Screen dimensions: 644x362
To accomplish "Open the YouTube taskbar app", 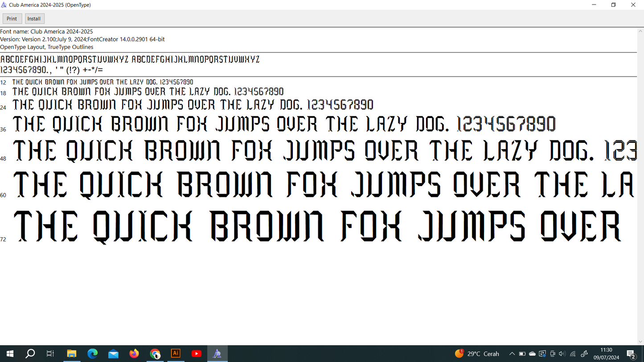I will [x=196, y=354].
